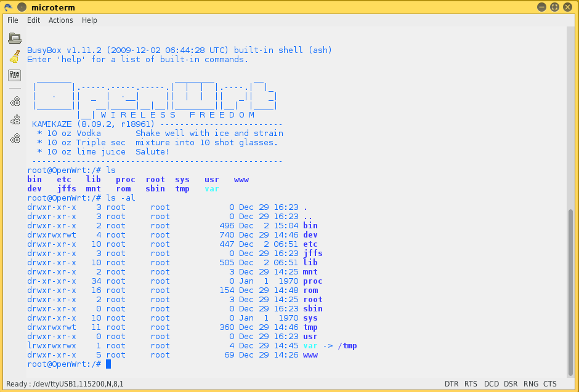Screen dimensions: 579x392
Task: Click the size value '69' in www row
Action: click(x=229, y=355)
